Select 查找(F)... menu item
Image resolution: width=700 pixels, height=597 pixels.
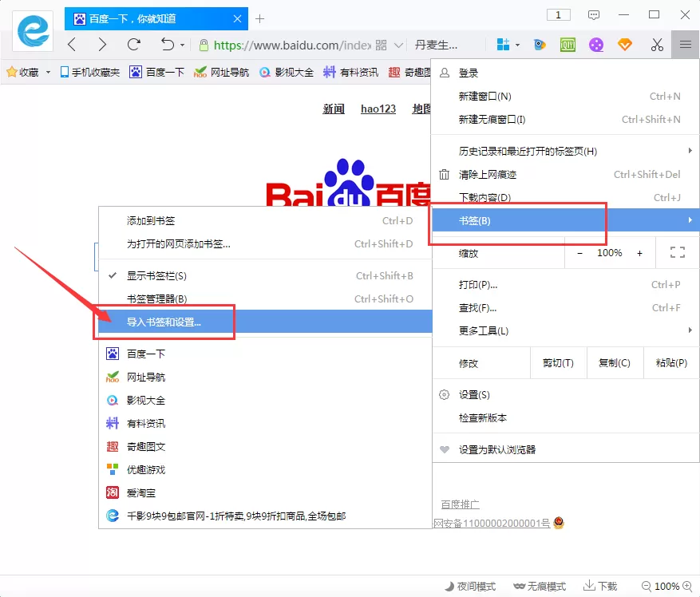pyautogui.click(x=565, y=307)
